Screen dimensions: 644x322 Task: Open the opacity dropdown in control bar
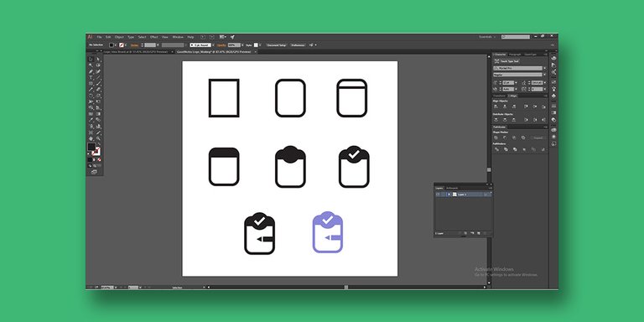[242, 45]
